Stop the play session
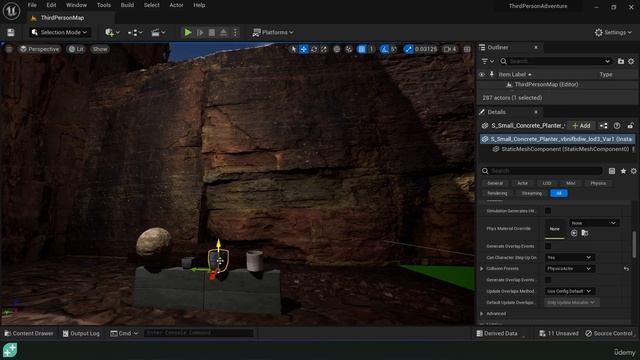The height and width of the screenshot is (360, 640). pyautogui.click(x=212, y=32)
